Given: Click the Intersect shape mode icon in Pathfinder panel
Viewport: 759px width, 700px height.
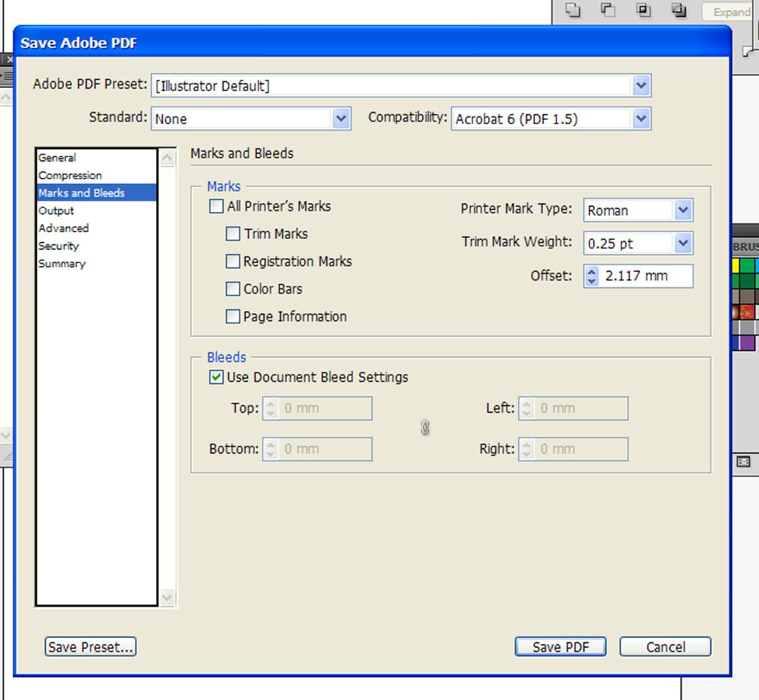Looking at the screenshot, I should pos(643,10).
